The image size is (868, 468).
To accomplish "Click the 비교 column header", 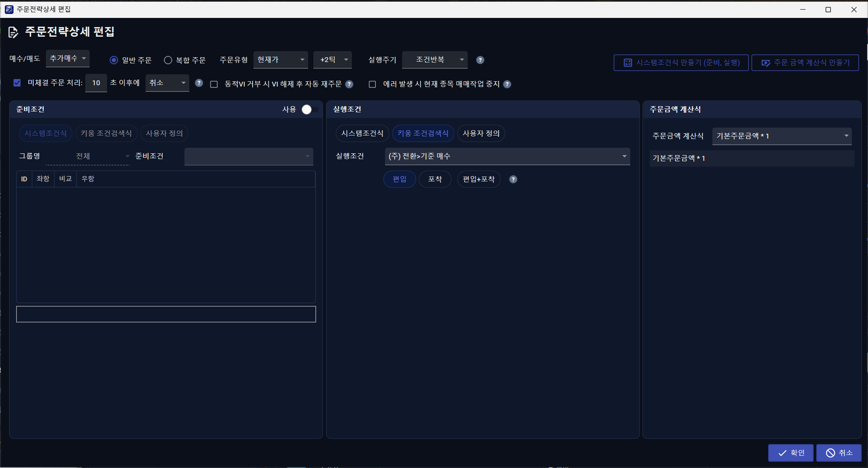I will [66, 179].
